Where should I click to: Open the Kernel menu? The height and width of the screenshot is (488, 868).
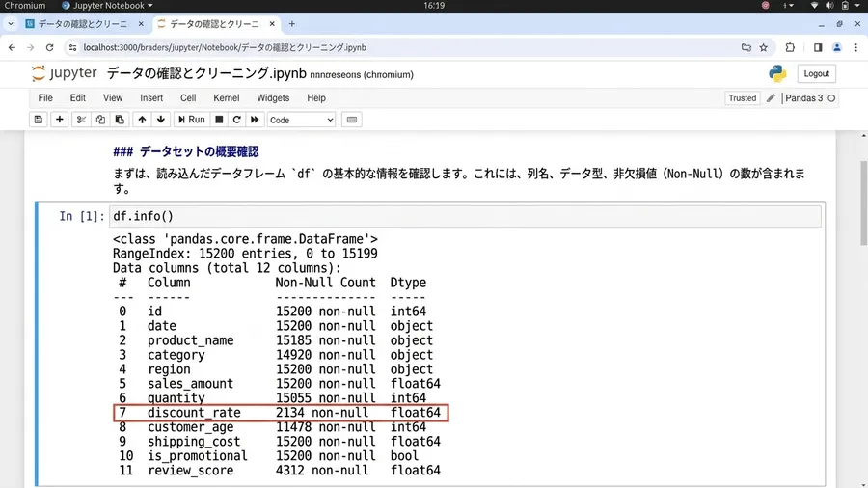coord(227,98)
